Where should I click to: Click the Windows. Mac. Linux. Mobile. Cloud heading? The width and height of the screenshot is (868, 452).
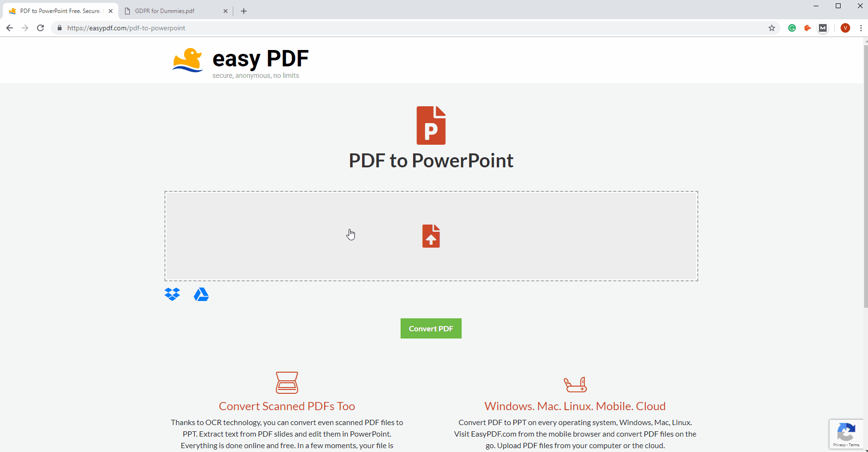point(575,406)
